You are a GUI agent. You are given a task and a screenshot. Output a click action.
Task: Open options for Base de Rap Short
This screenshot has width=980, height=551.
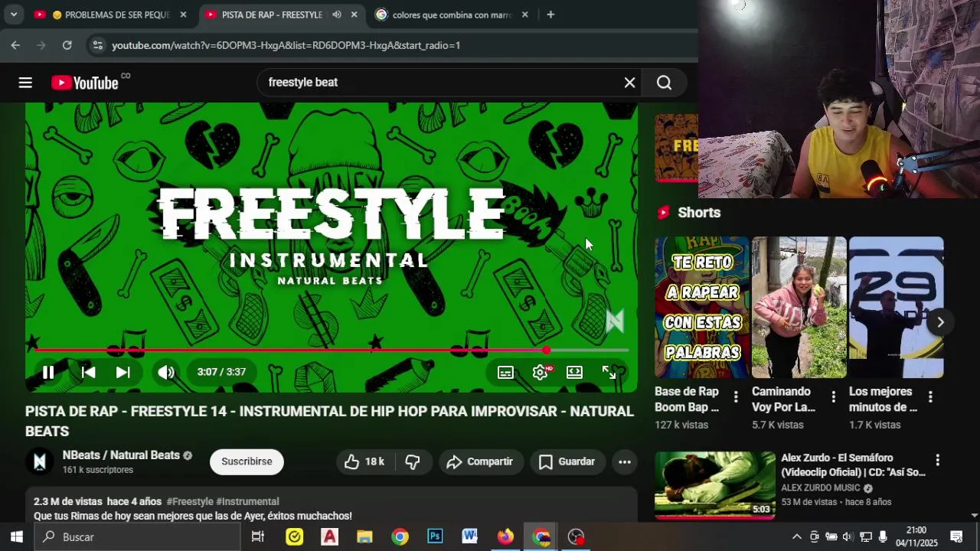click(x=736, y=396)
